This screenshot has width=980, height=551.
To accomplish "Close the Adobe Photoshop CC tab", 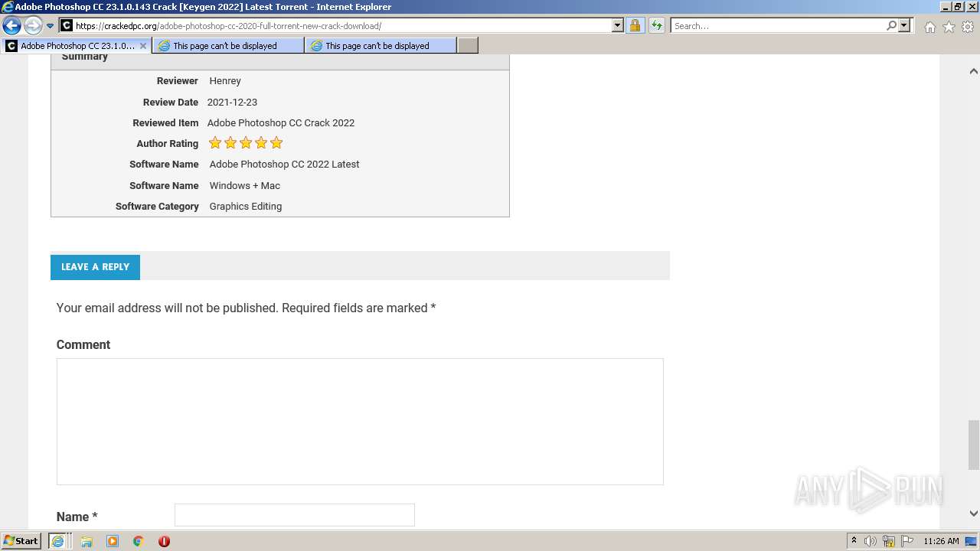I will [x=143, y=46].
